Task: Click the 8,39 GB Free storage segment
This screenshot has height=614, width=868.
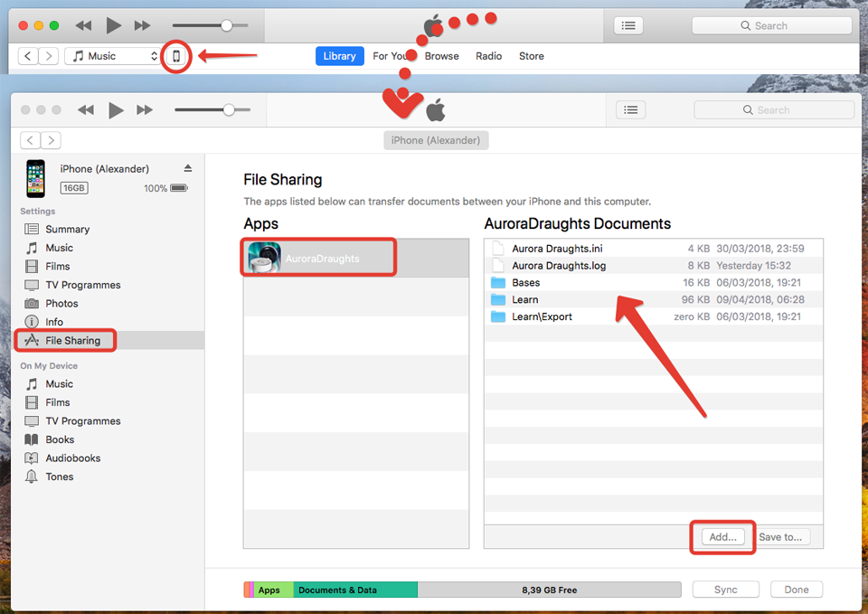Action: [549, 590]
